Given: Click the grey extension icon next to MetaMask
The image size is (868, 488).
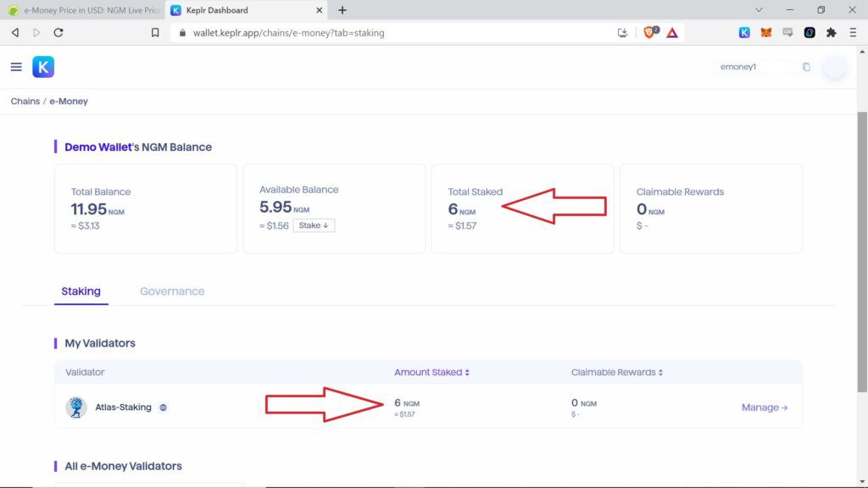Looking at the screenshot, I should (x=787, y=33).
